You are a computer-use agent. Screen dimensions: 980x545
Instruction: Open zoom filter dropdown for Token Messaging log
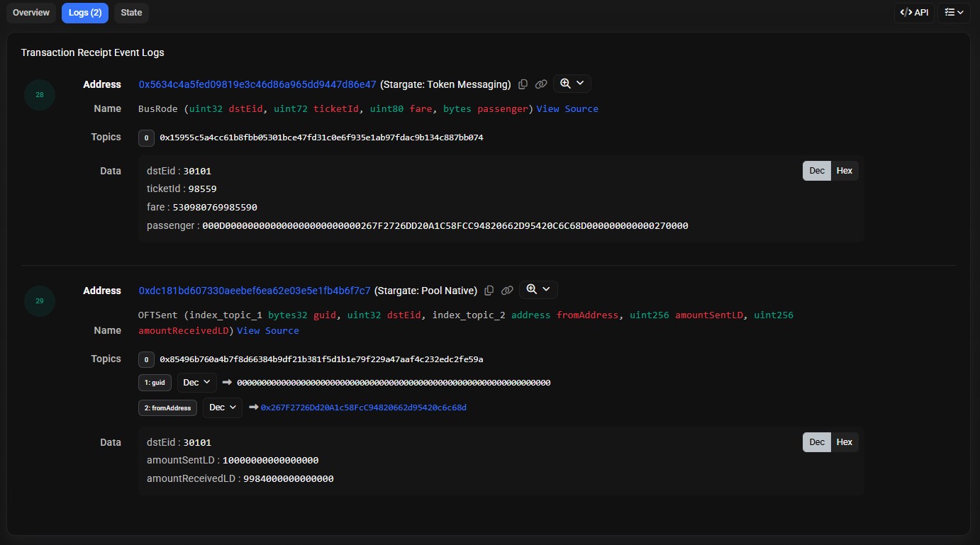572,84
